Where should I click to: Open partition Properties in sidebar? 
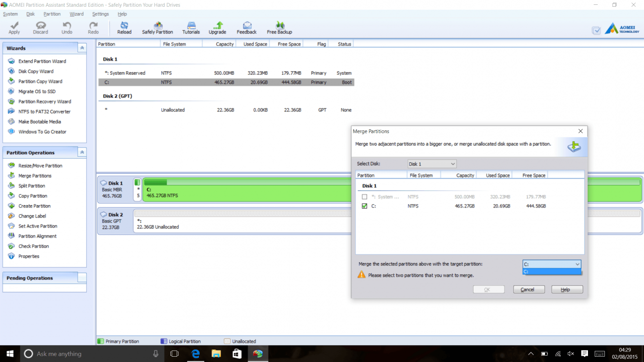click(24, 256)
